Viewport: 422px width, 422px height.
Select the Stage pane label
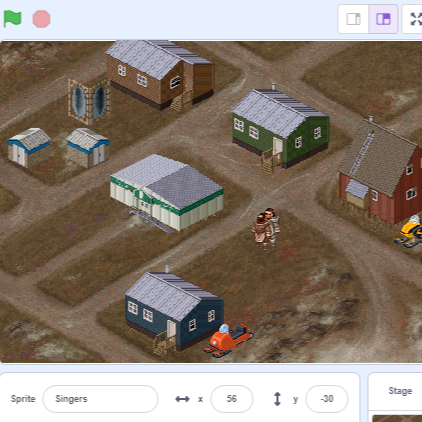pos(400,391)
